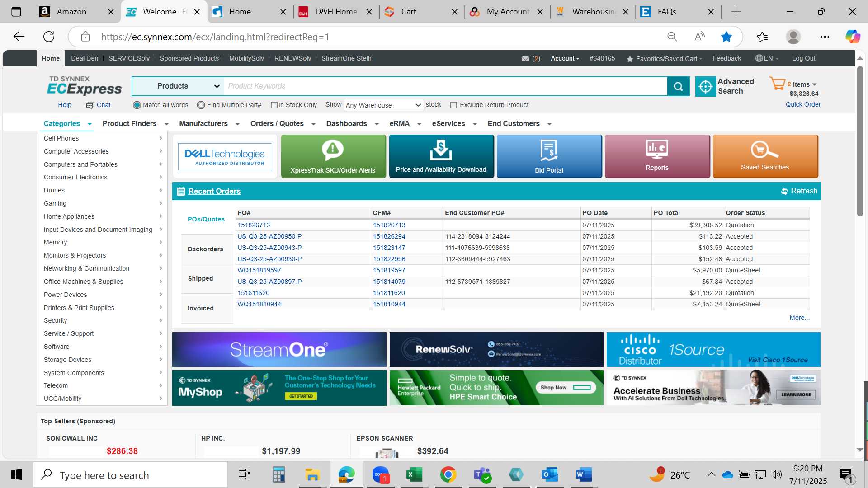Open CFM# 151819597 link
The image size is (868, 488).
[389, 270]
